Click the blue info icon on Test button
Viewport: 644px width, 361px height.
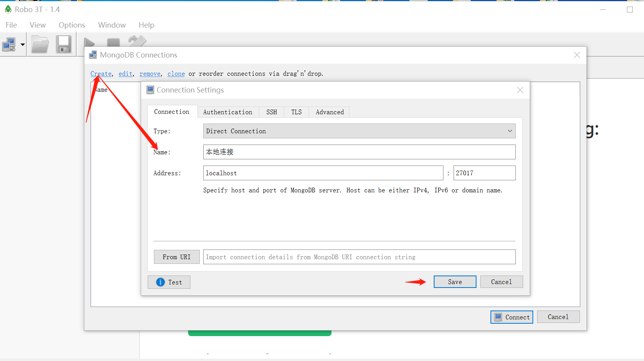coord(161,282)
